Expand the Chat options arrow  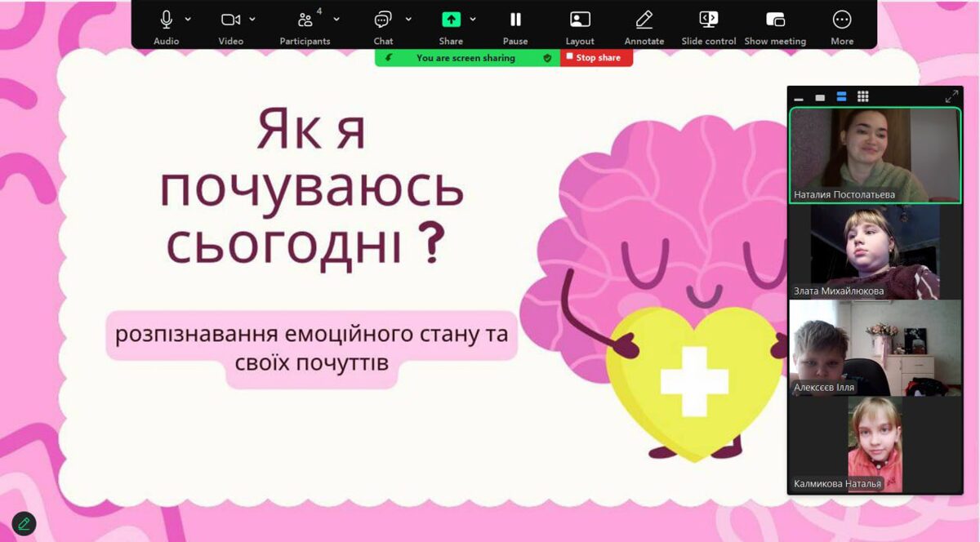(408, 19)
